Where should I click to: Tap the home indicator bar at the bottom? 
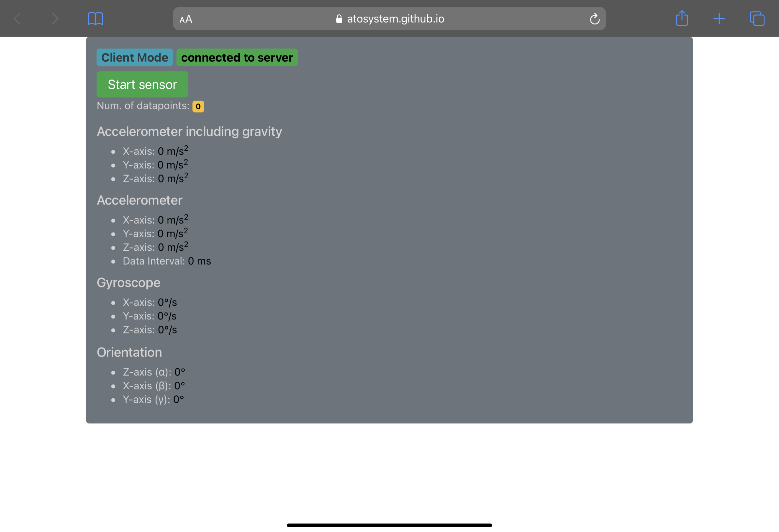pyautogui.click(x=389, y=525)
